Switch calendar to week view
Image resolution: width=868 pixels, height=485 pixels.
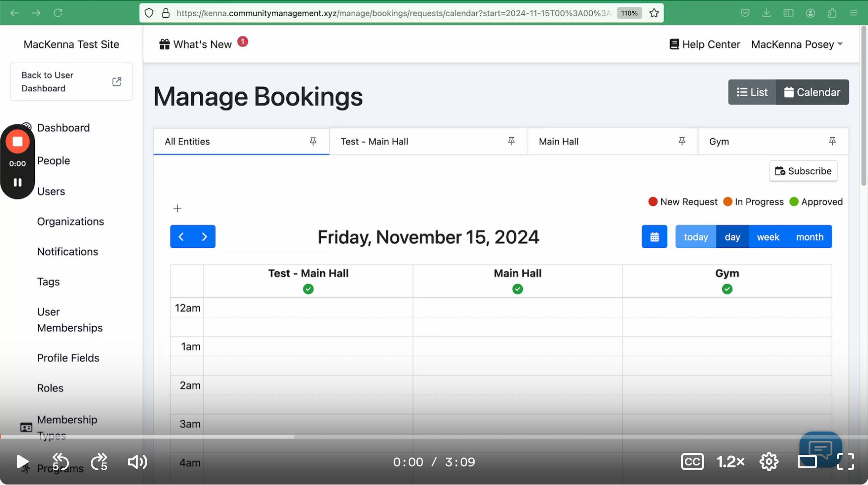[768, 237]
